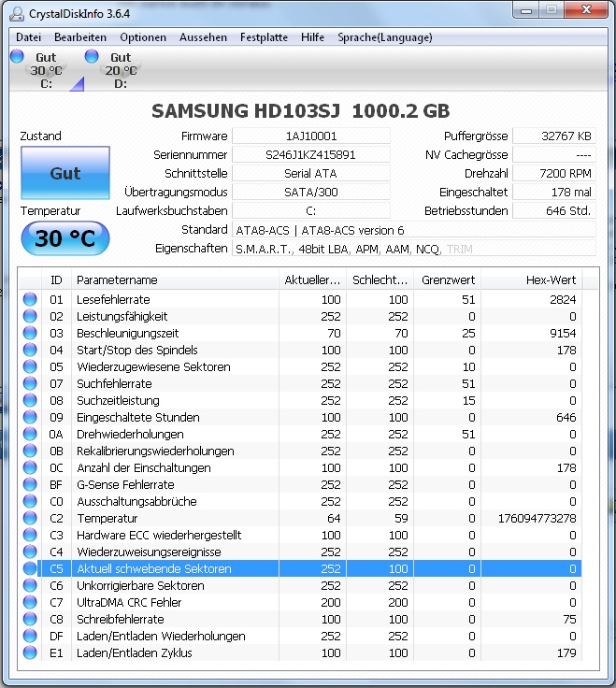Open the Sprache(Language) menu
616x688 pixels.
[x=385, y=37]
